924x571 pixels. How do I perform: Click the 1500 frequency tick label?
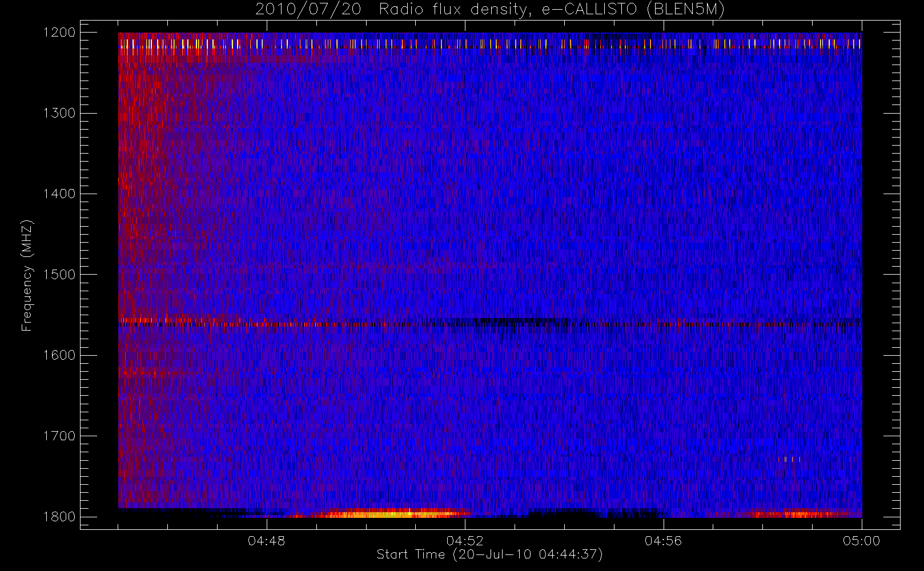[59, 275]
